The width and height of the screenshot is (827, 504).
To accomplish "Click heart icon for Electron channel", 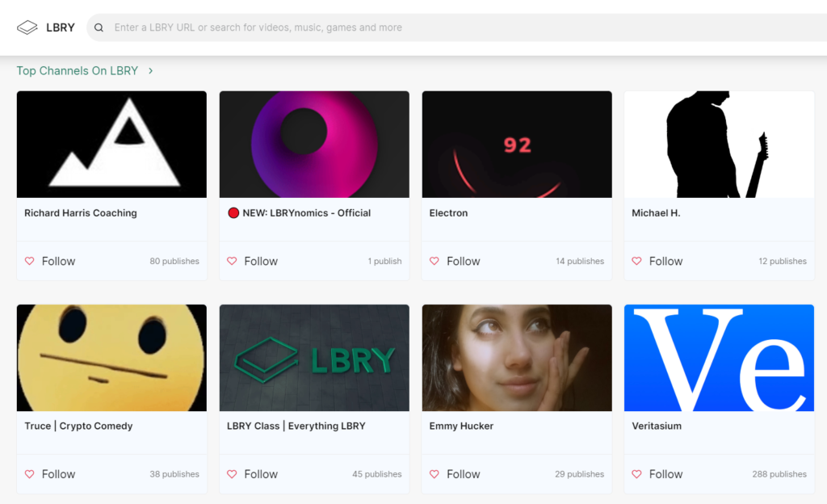I will coord(434,261).
